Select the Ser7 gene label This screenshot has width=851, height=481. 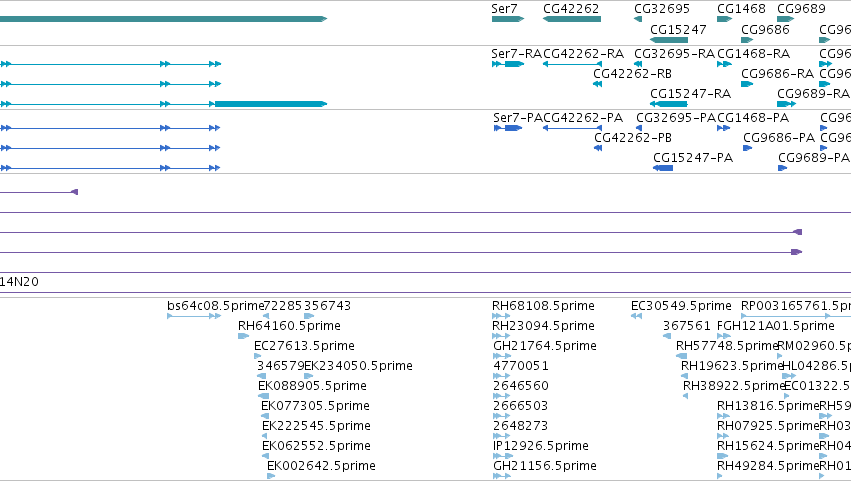tap(504, 9)
